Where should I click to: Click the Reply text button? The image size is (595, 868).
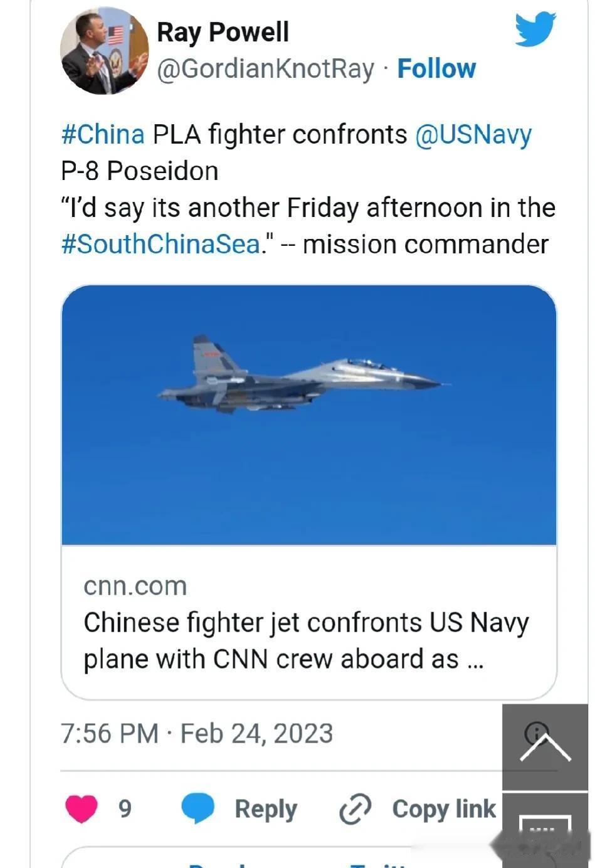point(265,809)
